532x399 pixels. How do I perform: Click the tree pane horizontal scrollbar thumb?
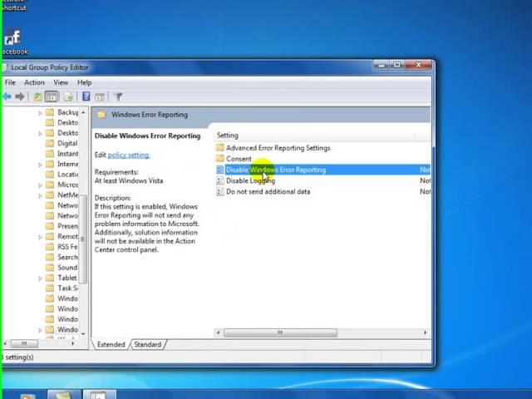(24, 343)
